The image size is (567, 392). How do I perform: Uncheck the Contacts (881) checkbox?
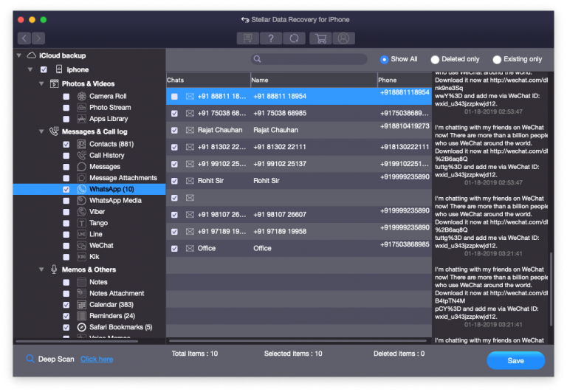pos(66,144)
